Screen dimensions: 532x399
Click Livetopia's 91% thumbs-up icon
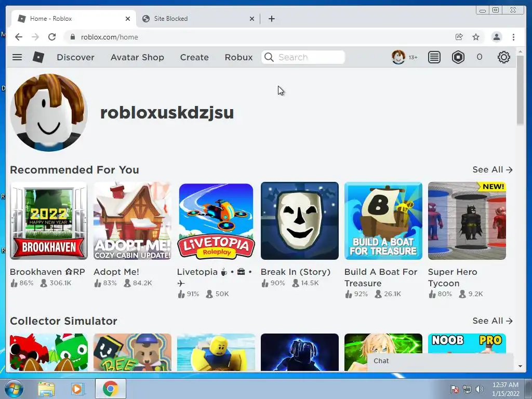tap(181, 294)
